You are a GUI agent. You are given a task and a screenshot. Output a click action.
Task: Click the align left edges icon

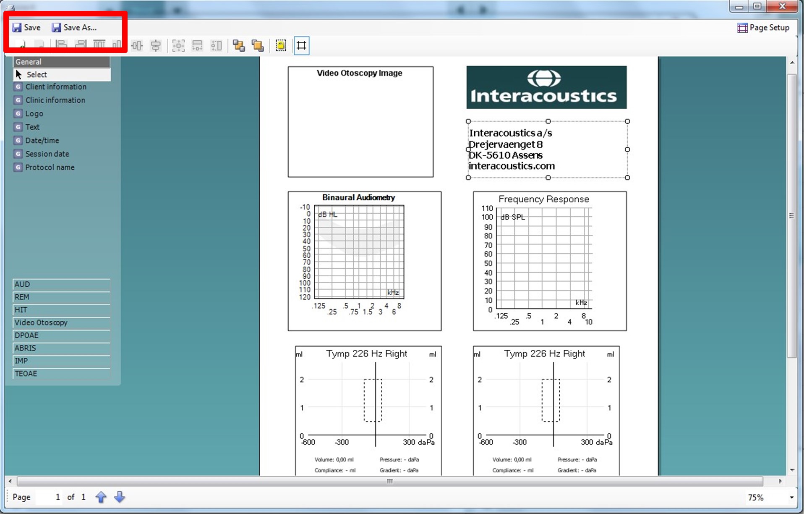click(x=61, y=46)
